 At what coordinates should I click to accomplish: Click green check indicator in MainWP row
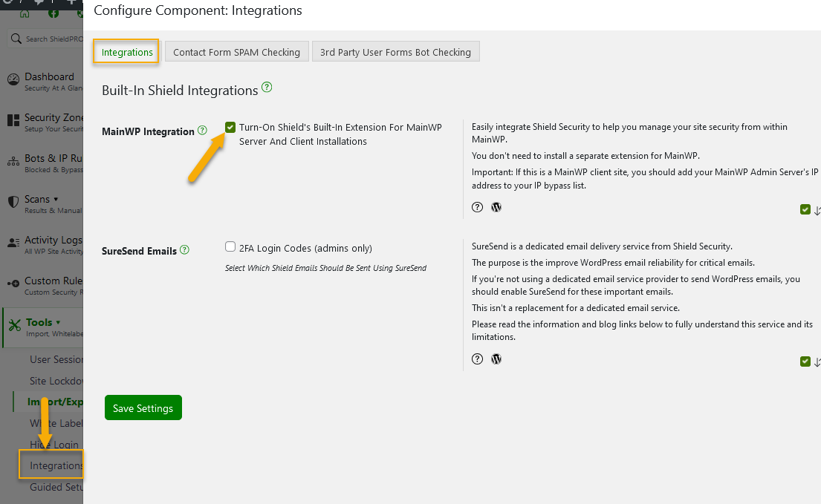point(805,209)
